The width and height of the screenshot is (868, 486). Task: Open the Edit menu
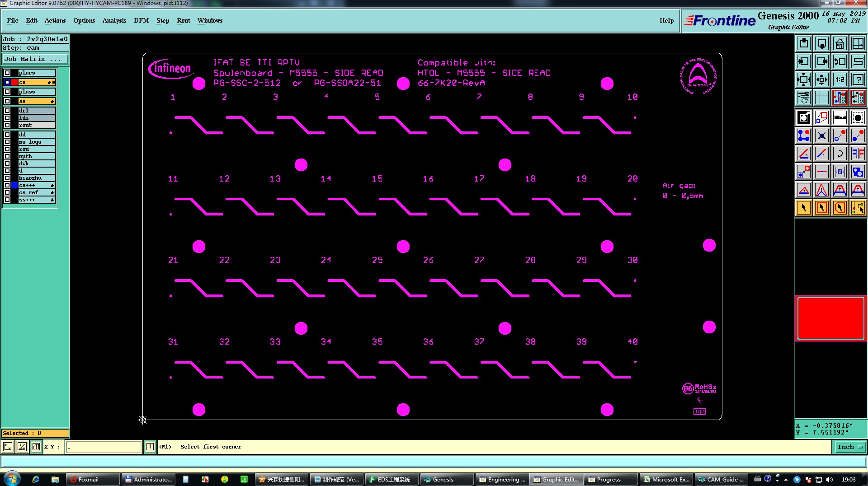point(32,21)
